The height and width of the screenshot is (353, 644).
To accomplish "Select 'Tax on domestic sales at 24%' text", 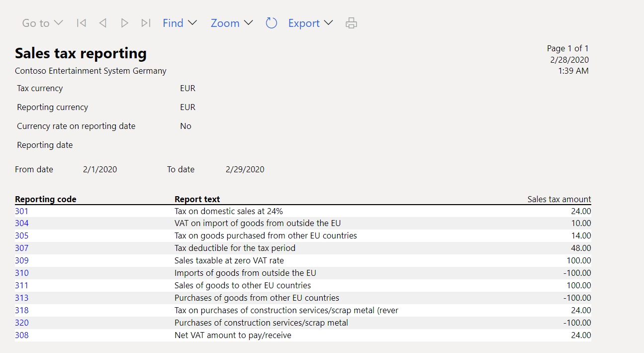I will (x=229, y=211).
